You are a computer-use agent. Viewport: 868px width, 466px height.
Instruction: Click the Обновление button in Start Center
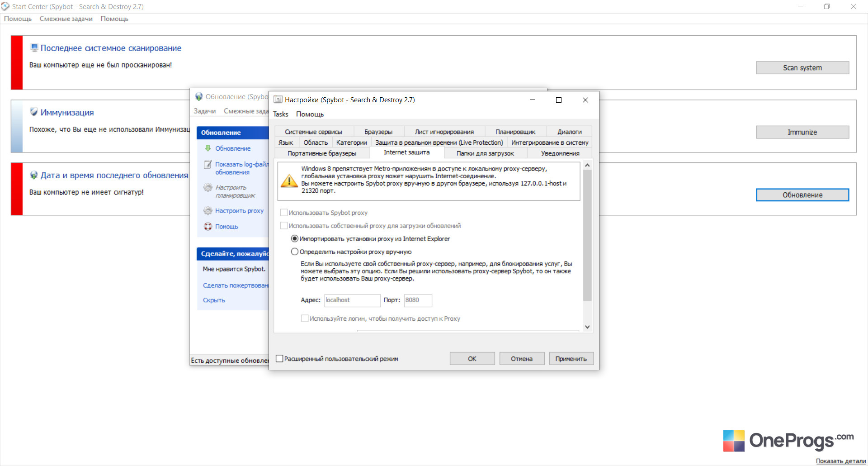[802, 195]
